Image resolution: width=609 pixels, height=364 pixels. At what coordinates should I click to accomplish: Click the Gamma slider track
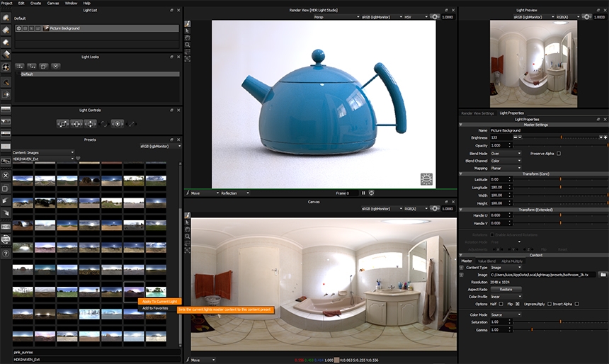[560, 329]
